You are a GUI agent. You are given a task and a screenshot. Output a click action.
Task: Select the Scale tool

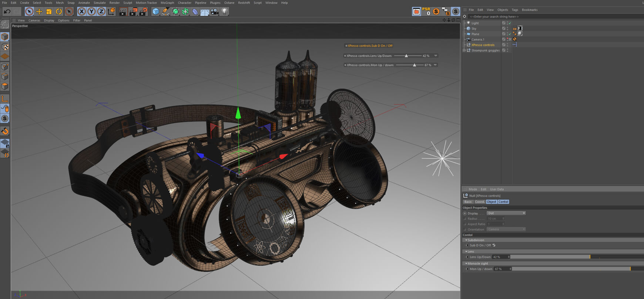tap(49, 11)
